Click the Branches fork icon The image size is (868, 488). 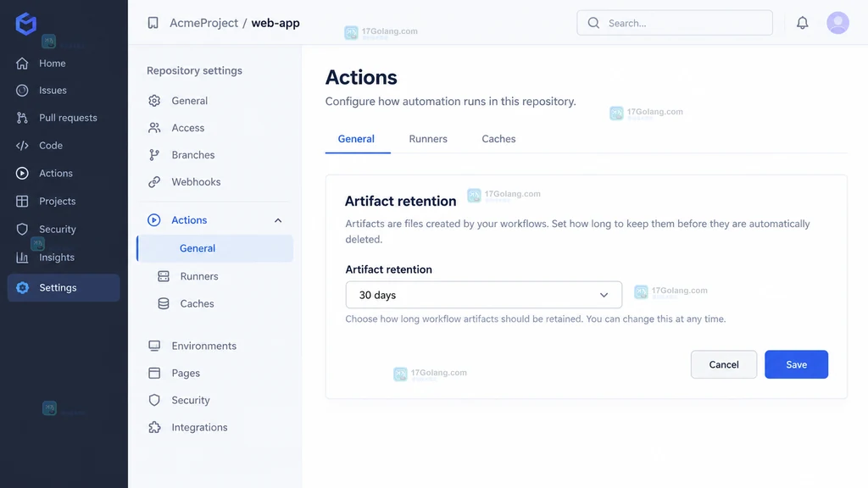(x=154, y=155)
